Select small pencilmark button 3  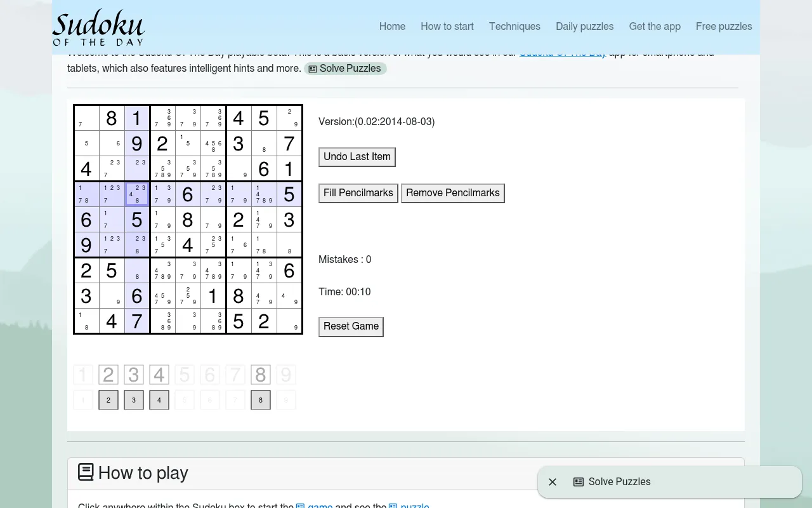(x=134, y=400)
